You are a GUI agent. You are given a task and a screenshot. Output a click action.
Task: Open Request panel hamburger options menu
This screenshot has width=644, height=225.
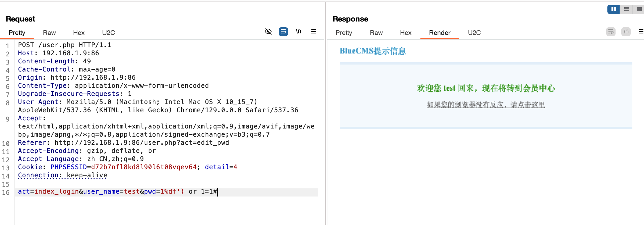tap(314, 31)
